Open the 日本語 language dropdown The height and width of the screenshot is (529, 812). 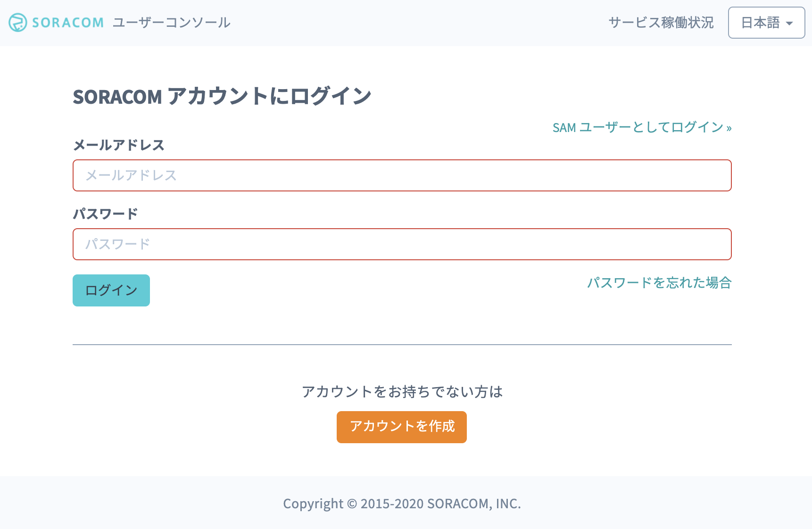766,23
